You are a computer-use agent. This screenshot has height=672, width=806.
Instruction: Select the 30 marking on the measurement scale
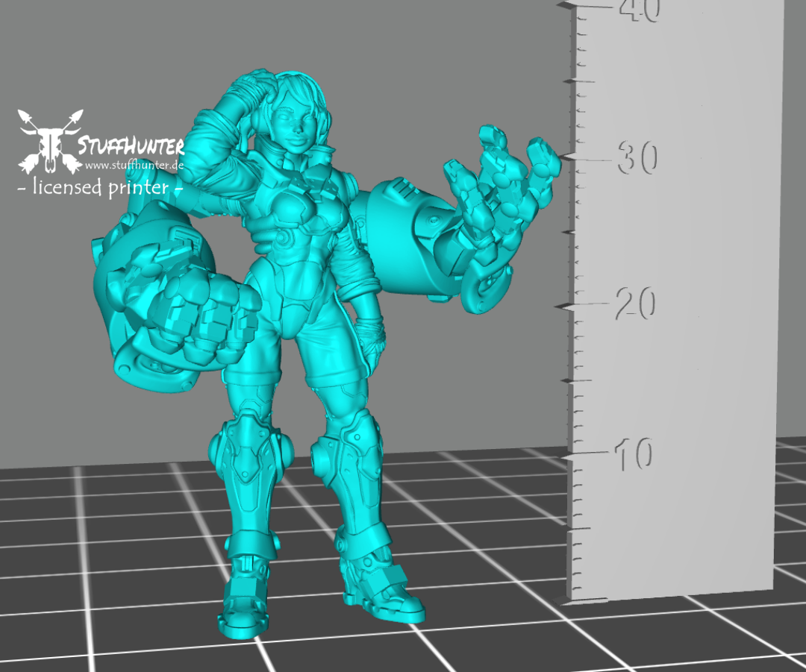point(638,157)
